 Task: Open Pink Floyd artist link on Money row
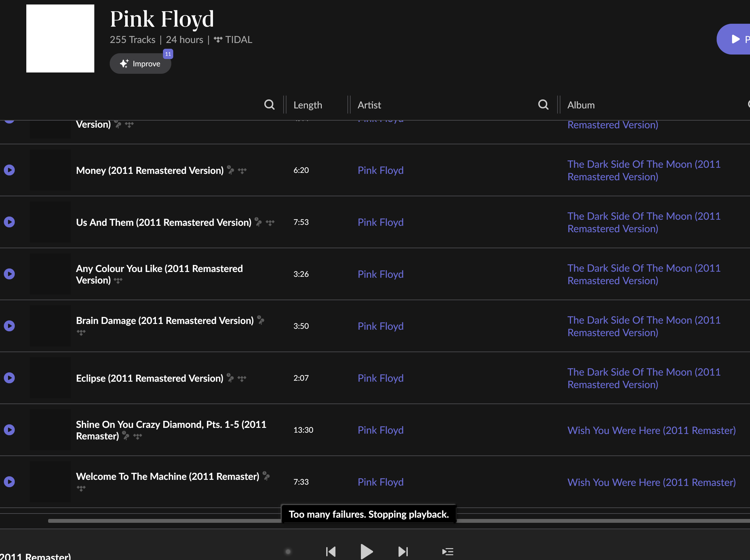(x=380, y=170)
